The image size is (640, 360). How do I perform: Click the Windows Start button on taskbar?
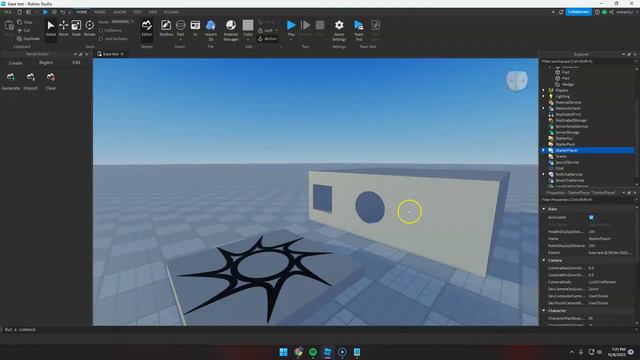(x=283, y=352)
